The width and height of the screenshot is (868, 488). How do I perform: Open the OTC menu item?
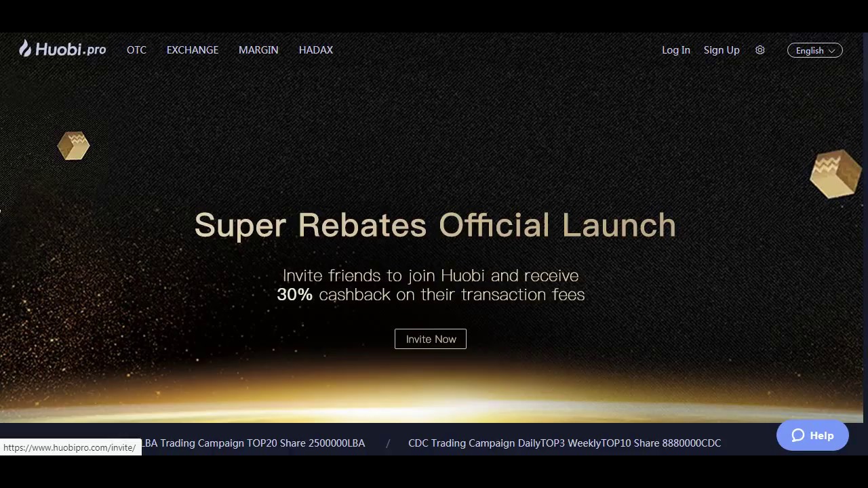(x=136, y=50)
